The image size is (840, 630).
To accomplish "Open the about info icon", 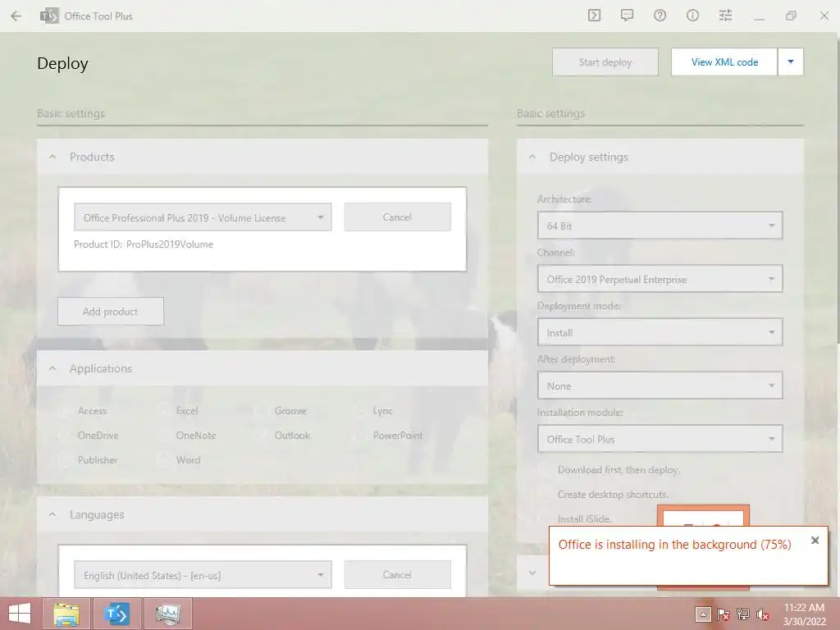I will (692, 16).
